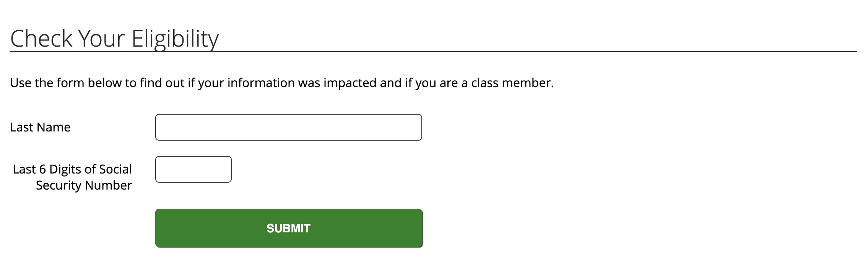The width and height of the screenshot is (868, 279).
Task: Select the wide input beside Last Name
Action: point(288,127)
